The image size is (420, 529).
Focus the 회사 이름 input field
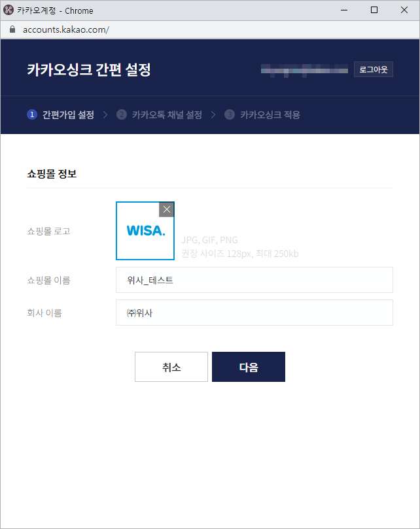[x=254, y=313]
